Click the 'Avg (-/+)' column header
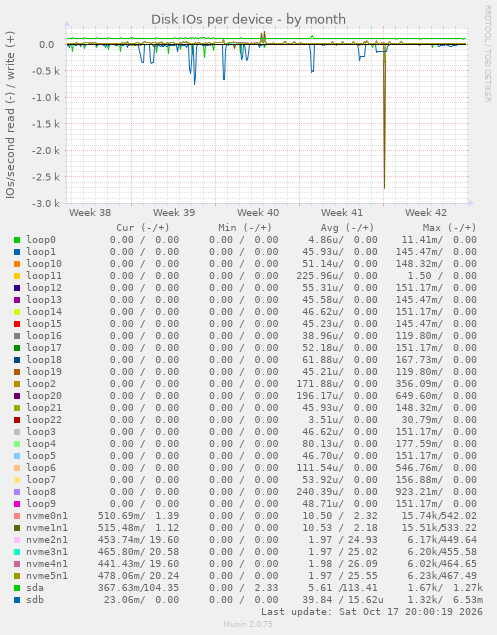The image size is (497, 635). [347, 228]
